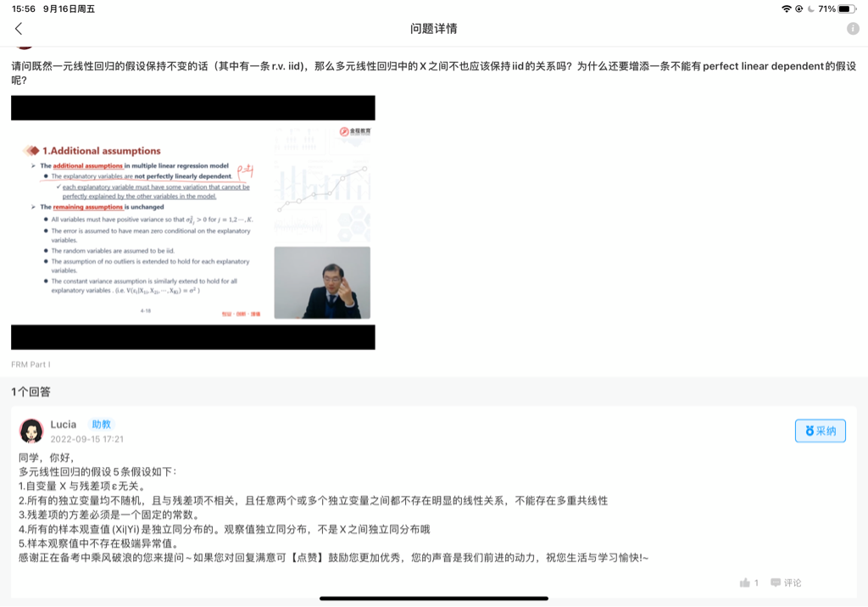This screenshot has height=607, width=868.
Task: Tap the closing line 感谢正在备考中乘风破浪的您
Action: pyautogui.click(x=333, y=558)
